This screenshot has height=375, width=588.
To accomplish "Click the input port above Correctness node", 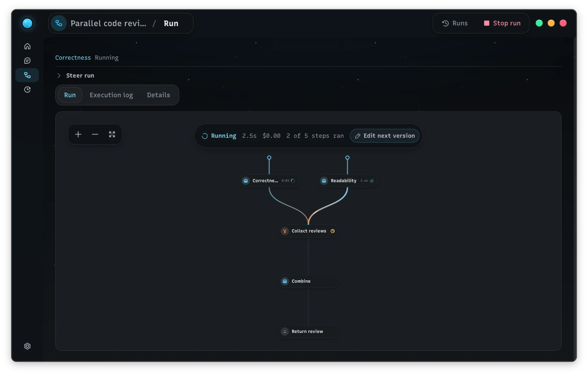I will (x=269, y=158).
